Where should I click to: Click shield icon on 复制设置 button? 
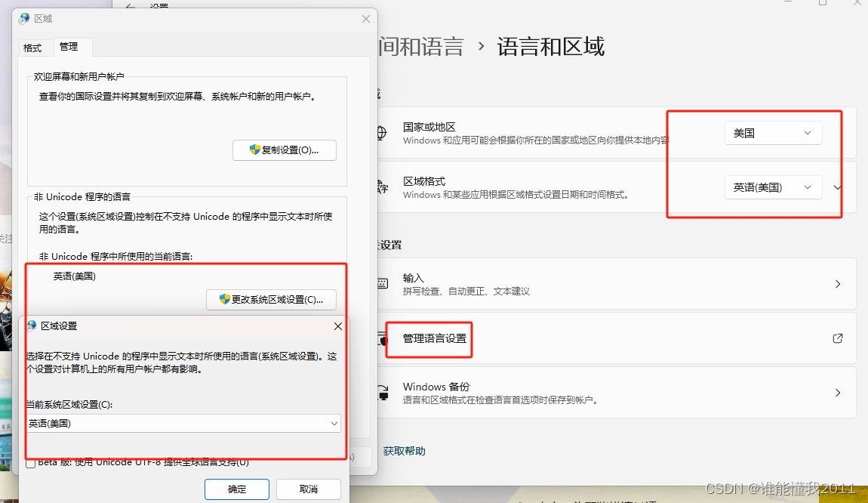(x=254, y=150)
